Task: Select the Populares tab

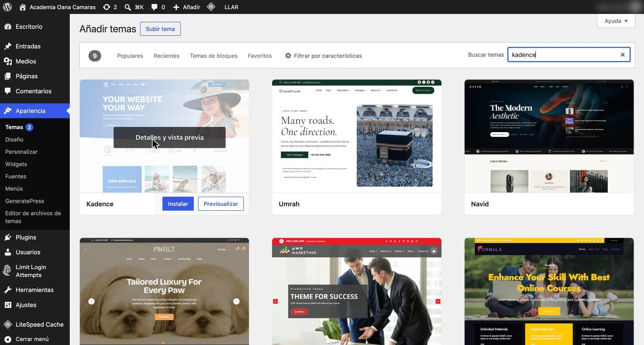Action: point(130,56)
